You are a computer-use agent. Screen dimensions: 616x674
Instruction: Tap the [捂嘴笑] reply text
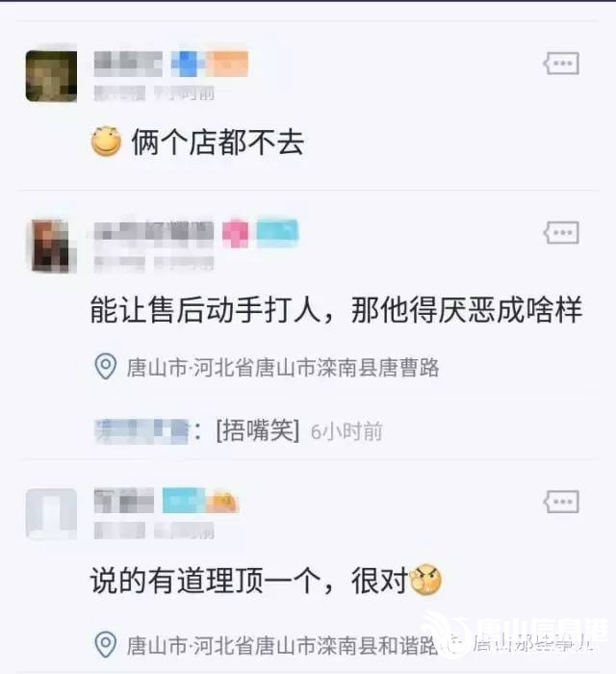click(x=258, y=430)
